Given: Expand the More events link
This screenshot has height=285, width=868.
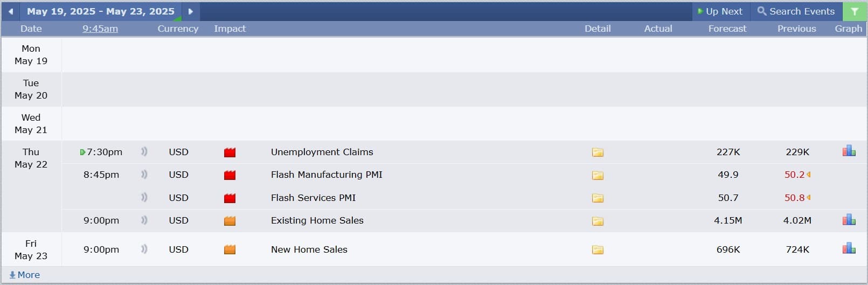Looking at the screenshot, I should point(25,275).
